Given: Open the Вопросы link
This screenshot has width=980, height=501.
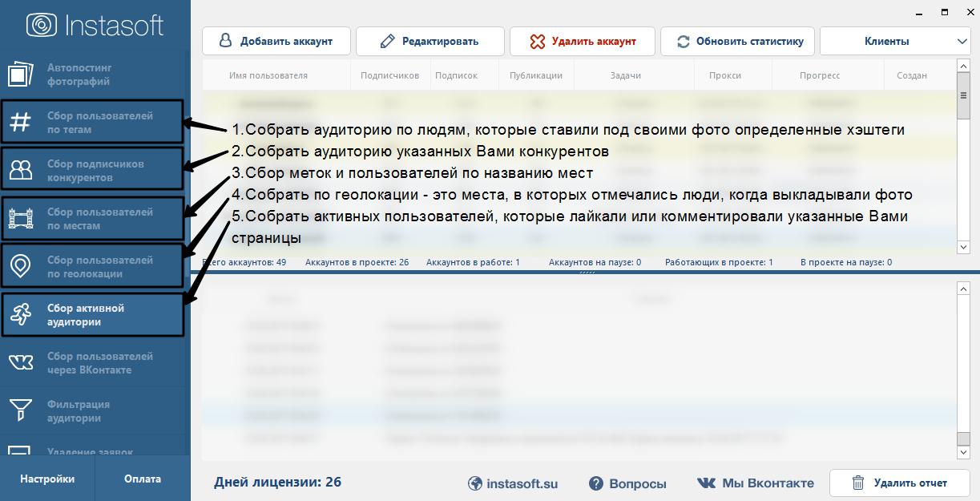Looking at the screenshot, I should coord(628,483).
